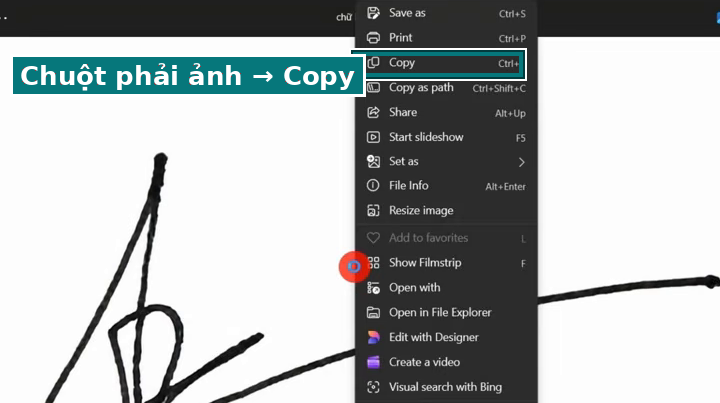Screen dimensions: 720x403
Task: Click the File Info circle icon
Action: [x=373, y=185]
